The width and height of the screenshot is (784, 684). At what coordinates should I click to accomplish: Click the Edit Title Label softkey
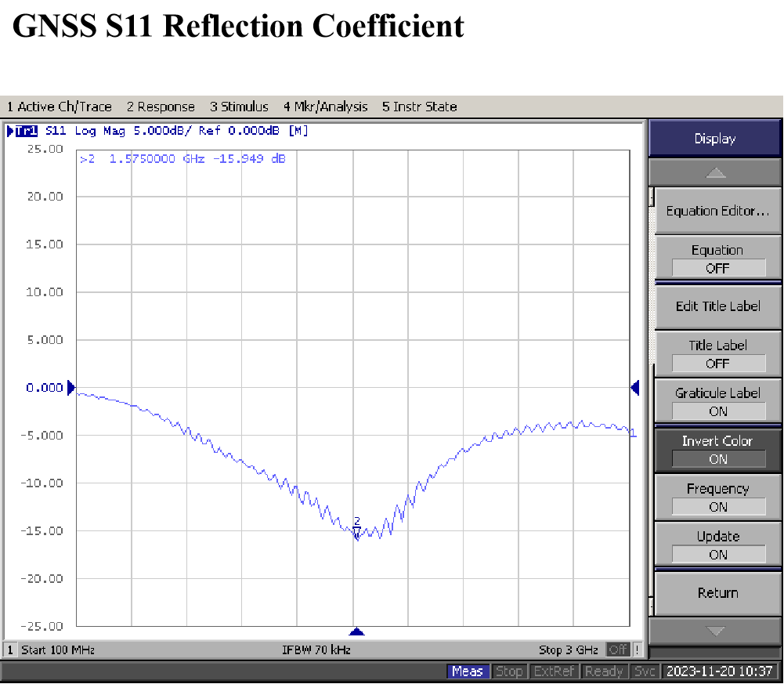(717, 306)
